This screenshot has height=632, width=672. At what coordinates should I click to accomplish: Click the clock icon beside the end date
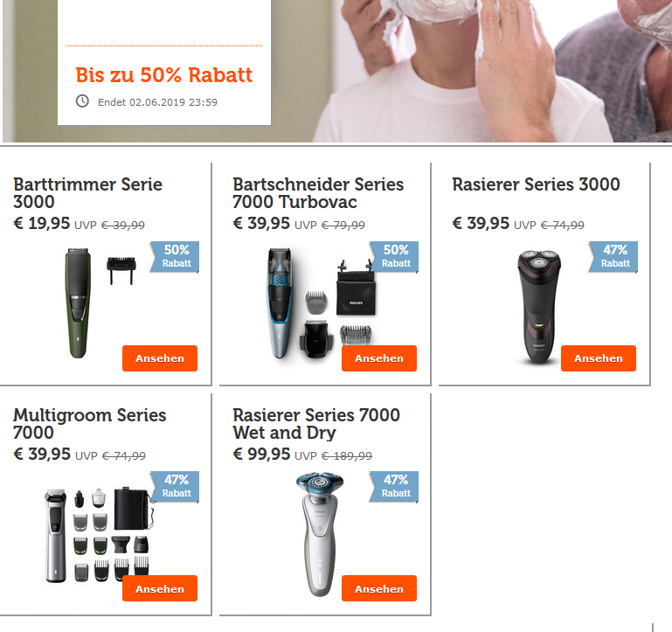point(82,101)
